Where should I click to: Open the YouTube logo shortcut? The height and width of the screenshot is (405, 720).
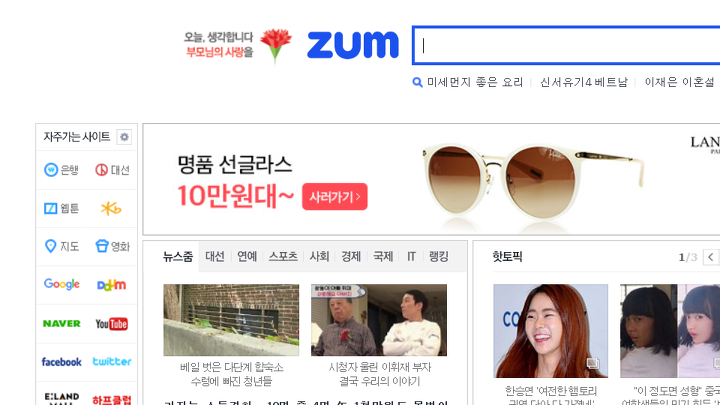(111, 324)
